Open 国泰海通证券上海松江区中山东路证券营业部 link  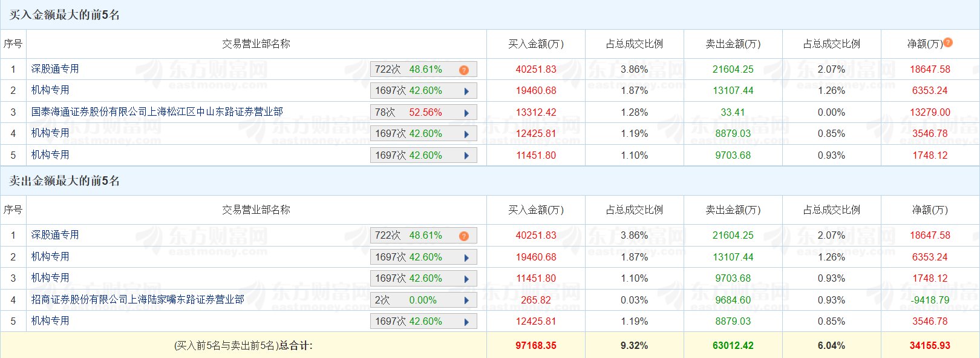click(x=157, y=112)
